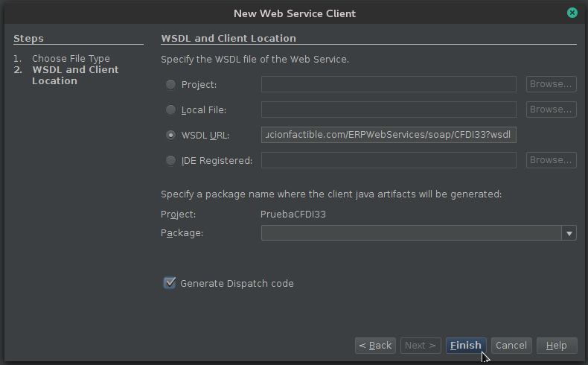Select the WSDL URL radio option
Screen dimensions: 588x365
point(171,136)
